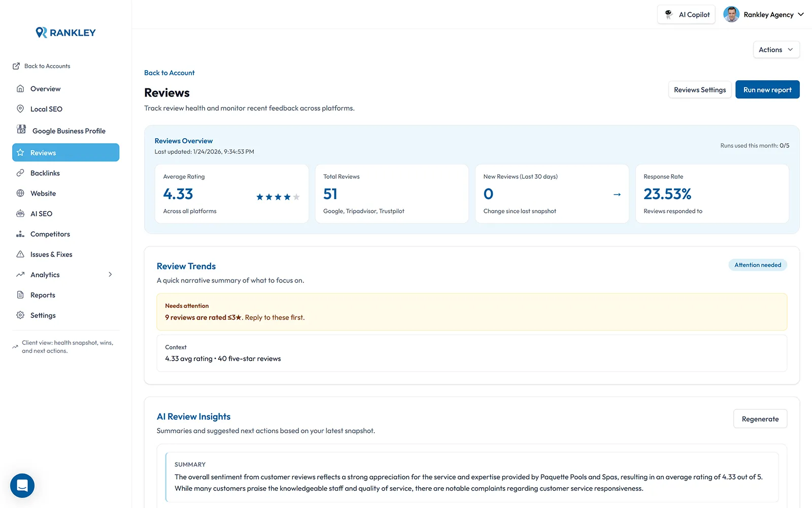Click the Rankley logo
The image size is (812, 508).
[x=65, y=32]
